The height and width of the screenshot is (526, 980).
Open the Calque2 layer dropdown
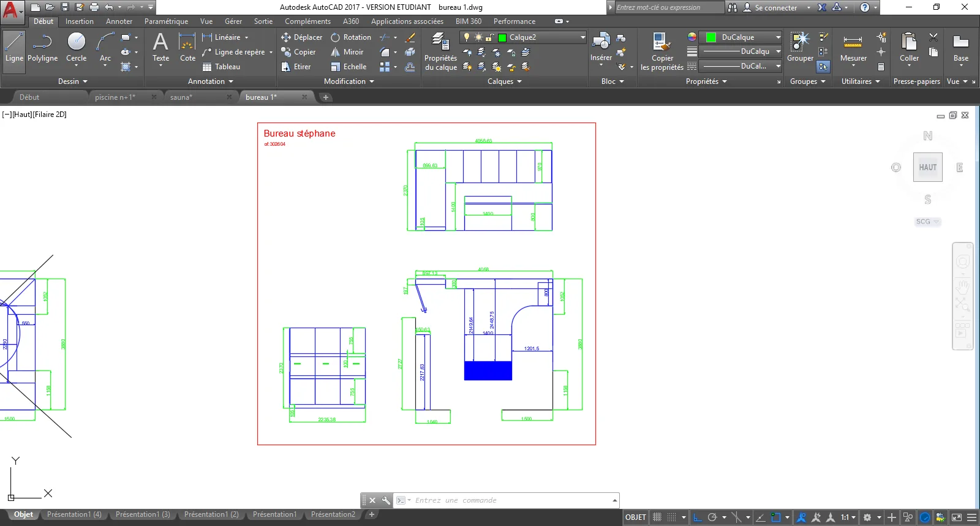[583, 37]
